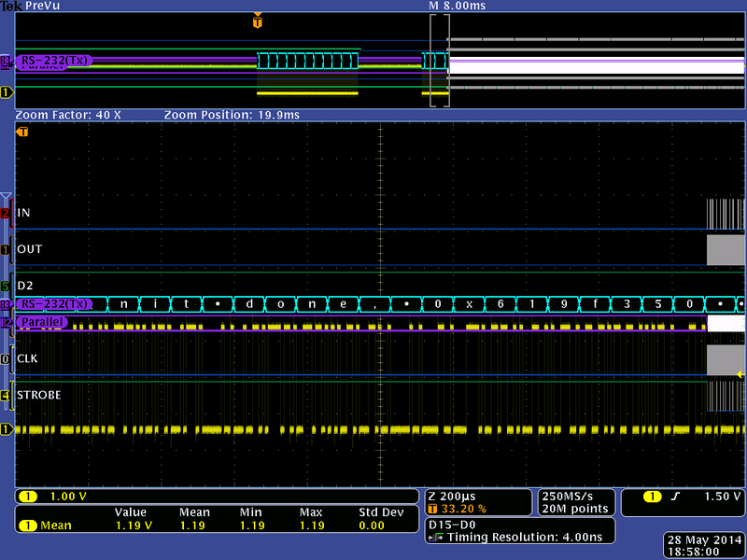Click the trigger position 33.20 % readout
Image resolution: width=747 pixels, height=560 pixels.
[x=463, y=509]
